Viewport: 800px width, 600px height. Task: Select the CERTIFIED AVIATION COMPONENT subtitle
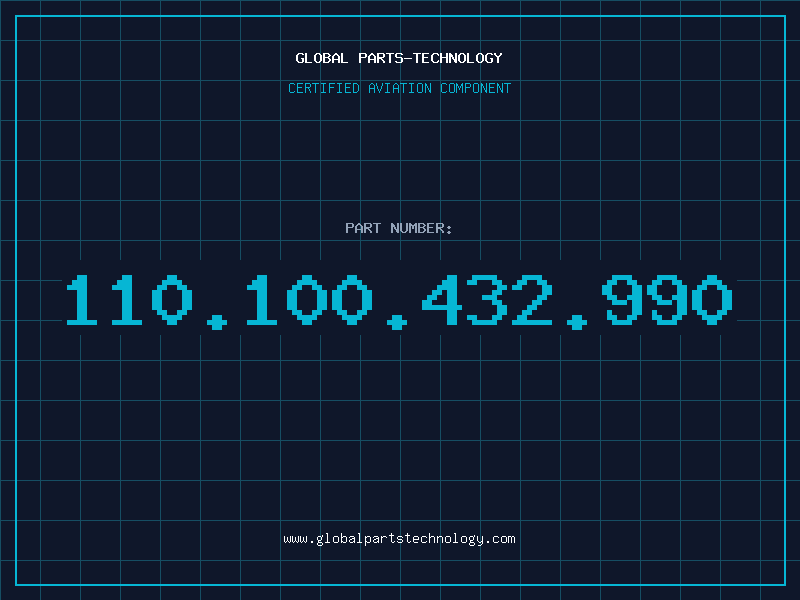(x=399, y=88)
